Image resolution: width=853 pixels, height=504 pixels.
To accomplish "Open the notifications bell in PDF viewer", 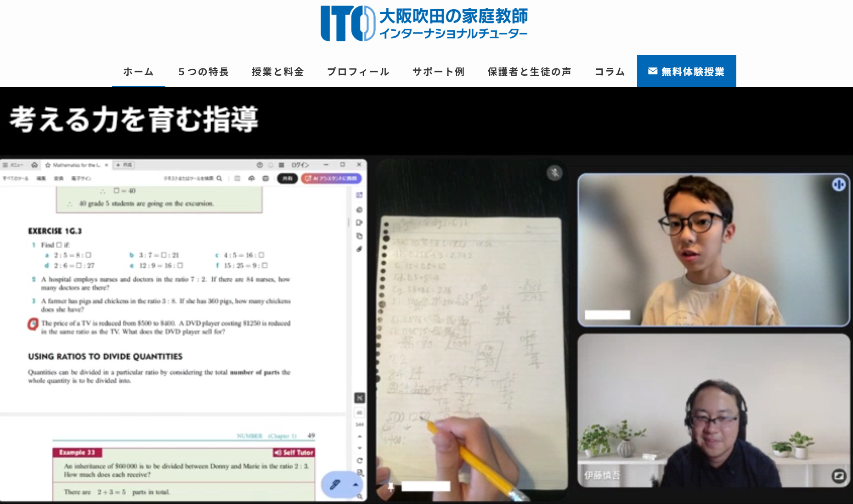I will (x=271, y=165).
